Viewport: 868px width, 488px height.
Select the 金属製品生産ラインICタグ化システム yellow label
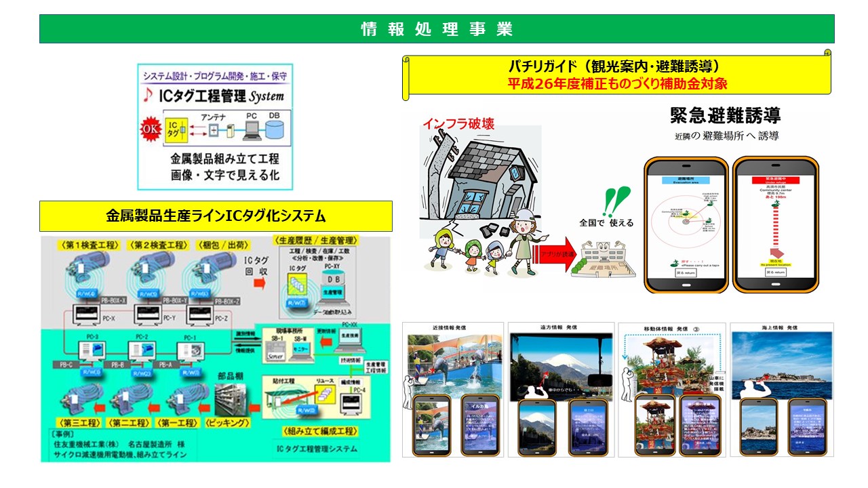coord(216,216)
